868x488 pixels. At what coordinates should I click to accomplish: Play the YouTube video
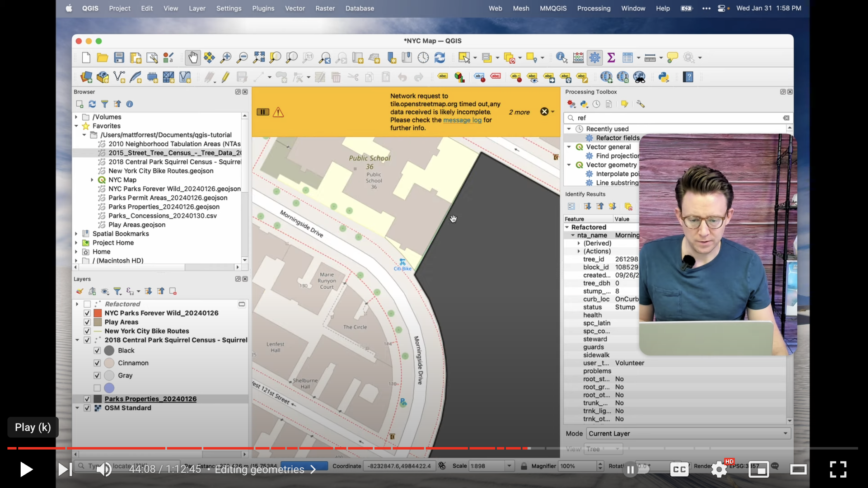tap(26, 469)
